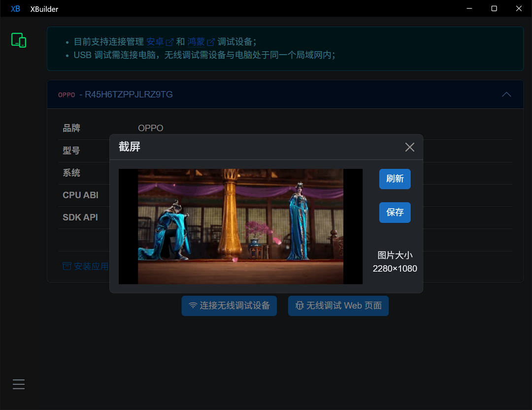This screenshot has height=410, width=532.
Task: Click device ID R45H6TZPPJLRZ9TG header
Action: pyautogui.click(x=129, y=95)
